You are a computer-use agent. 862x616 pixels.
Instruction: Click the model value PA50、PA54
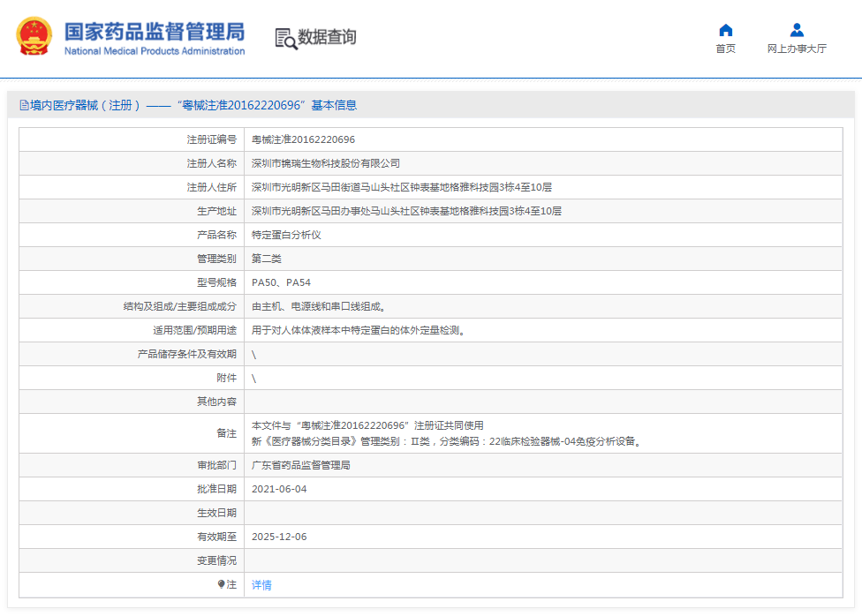point(281,282)
